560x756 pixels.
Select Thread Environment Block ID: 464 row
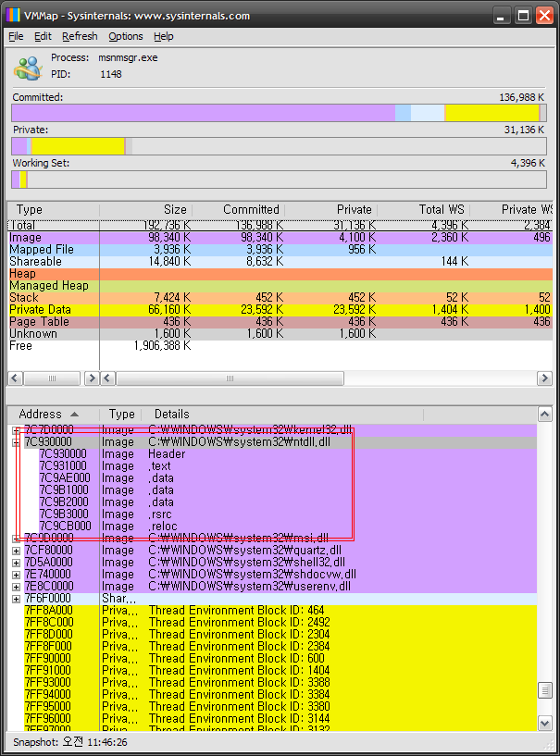[x=280, y=611]
